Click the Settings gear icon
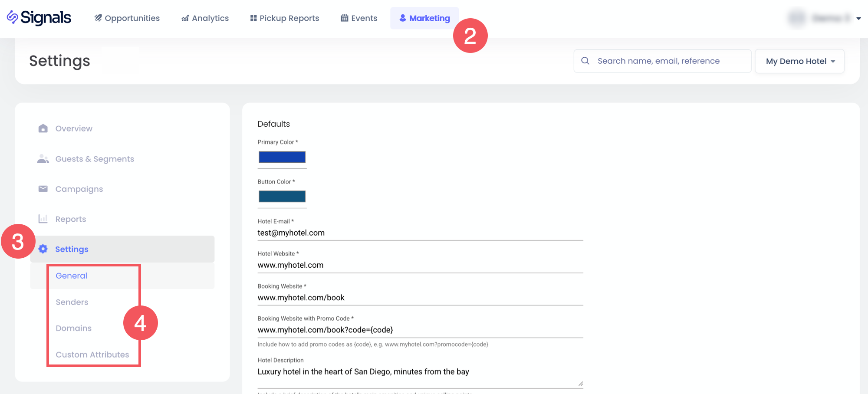868x394 pixels. tap(43, 249)
